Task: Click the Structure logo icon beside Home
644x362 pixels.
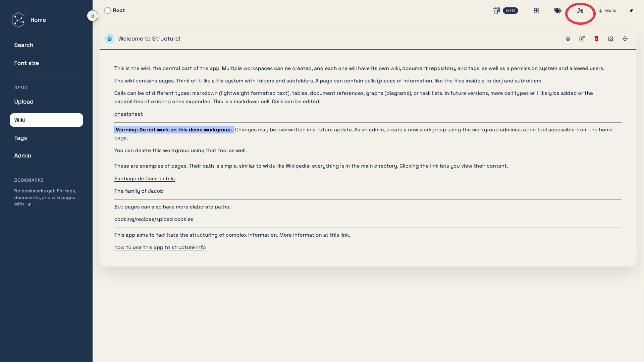Action: (x=18, y=20)
